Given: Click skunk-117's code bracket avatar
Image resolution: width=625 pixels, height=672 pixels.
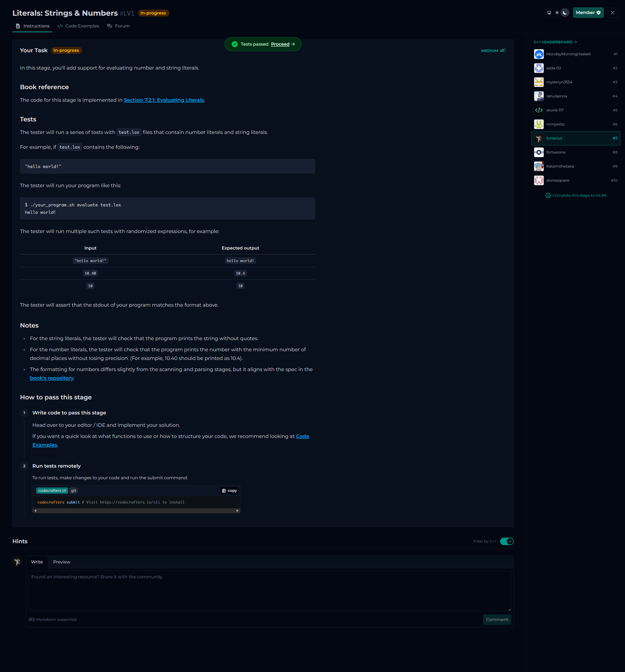Looking at the screenshot, I should (539, 110).
